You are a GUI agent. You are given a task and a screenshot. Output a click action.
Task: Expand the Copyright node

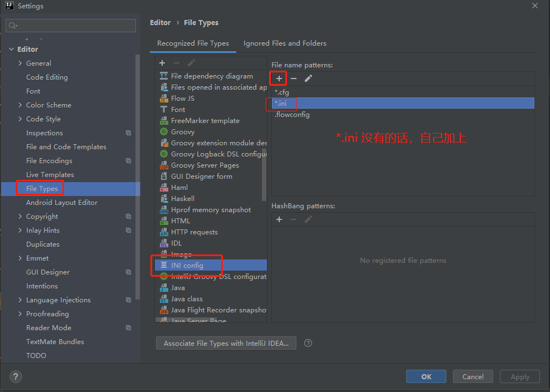tap(20, 217)
